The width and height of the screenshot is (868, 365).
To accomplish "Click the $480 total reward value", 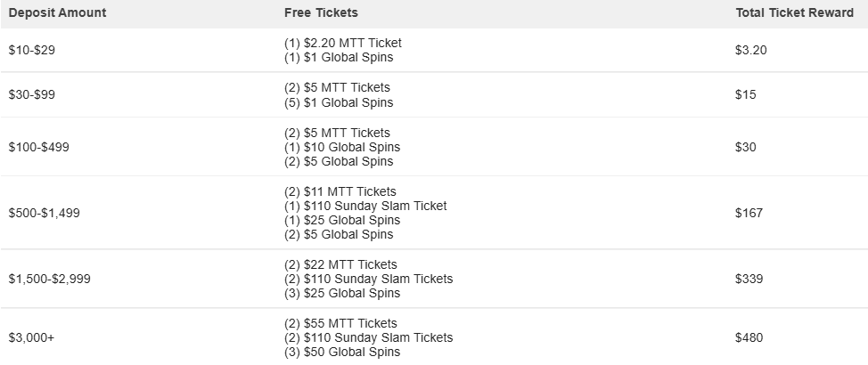I will coord(749,338).
